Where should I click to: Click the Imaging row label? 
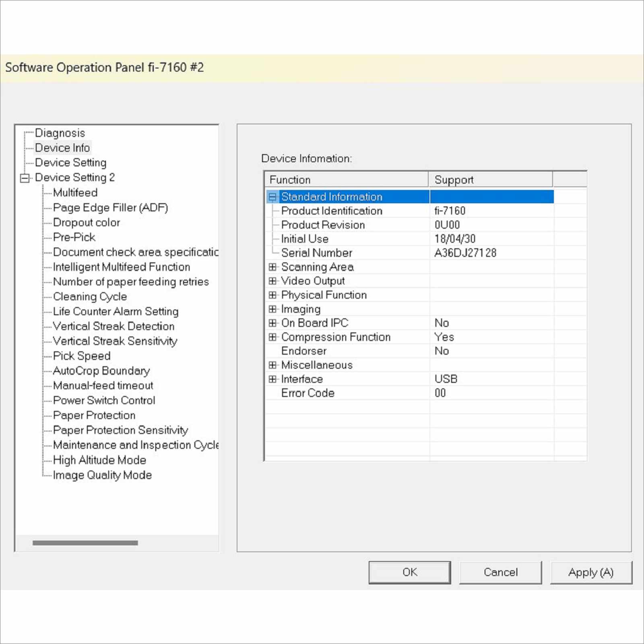[x=301, y=309]
